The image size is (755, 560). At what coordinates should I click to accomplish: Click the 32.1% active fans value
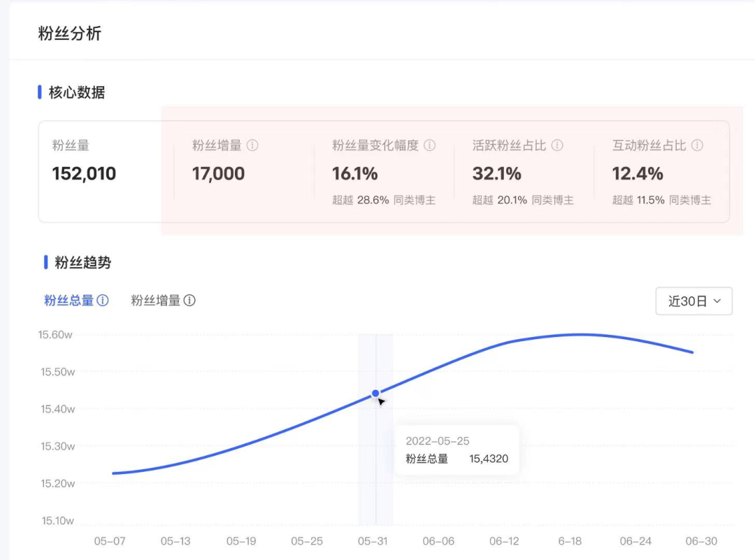496,173
